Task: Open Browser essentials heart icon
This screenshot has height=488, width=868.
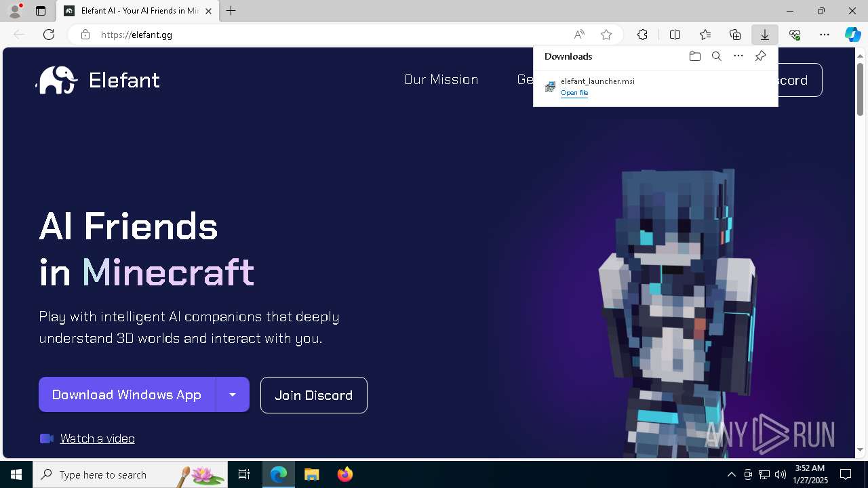Action: pos(795,35)
